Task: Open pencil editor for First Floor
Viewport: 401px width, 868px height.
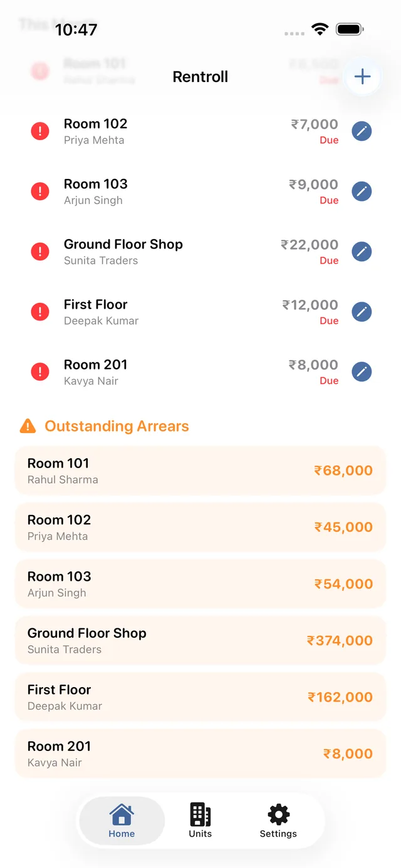Action: (x=362, y=312)
